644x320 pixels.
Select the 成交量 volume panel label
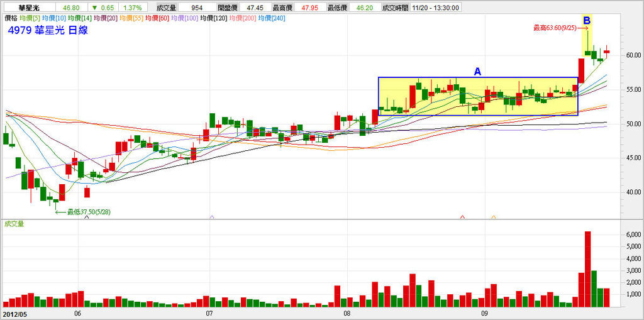coord(14,224)
